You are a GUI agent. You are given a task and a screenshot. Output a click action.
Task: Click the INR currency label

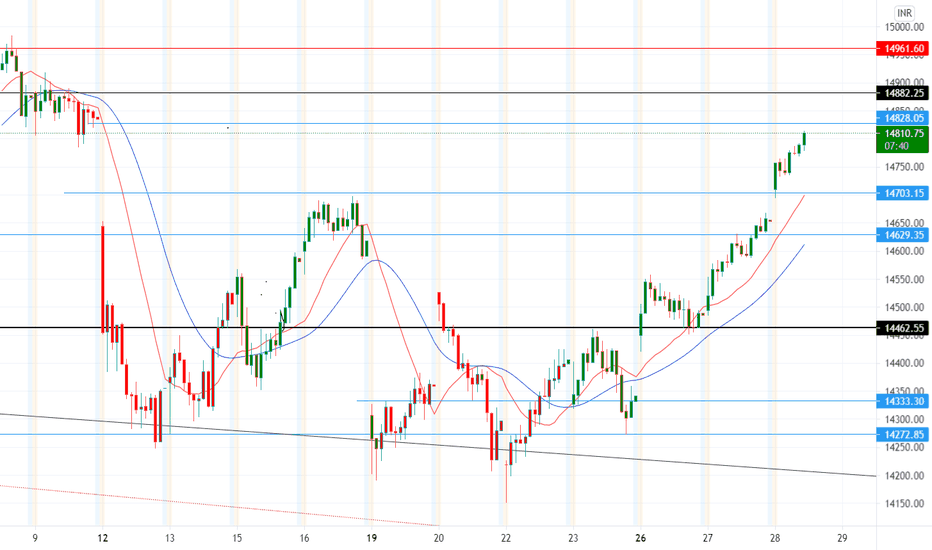903,13
